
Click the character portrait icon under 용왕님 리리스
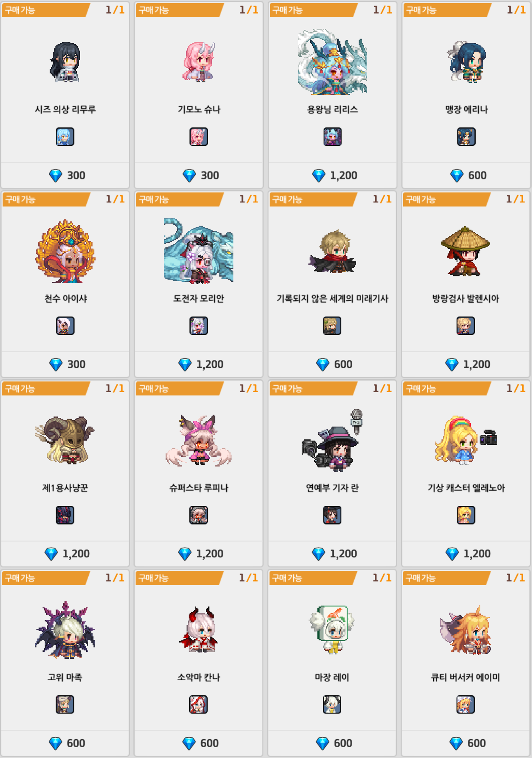[332, 137]
